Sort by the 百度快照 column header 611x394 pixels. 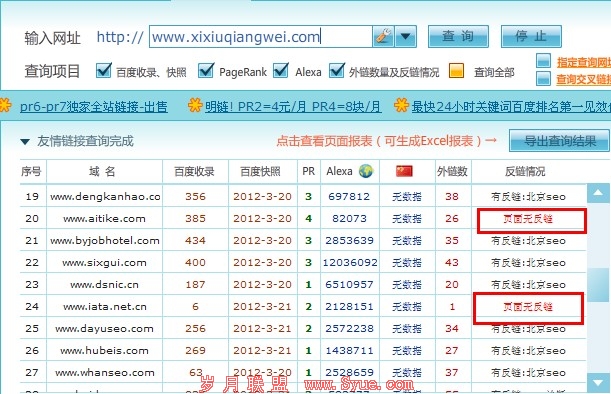pyautogui.click(x=260, y=171)
